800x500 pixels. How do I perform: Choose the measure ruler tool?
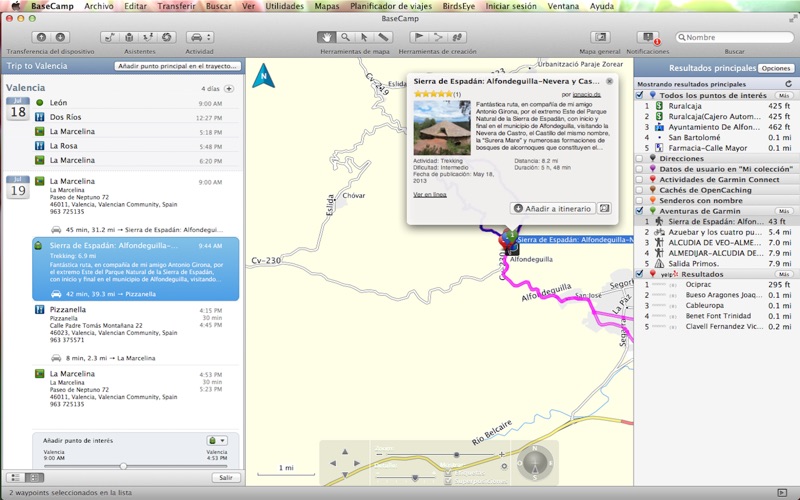(383, 37)
